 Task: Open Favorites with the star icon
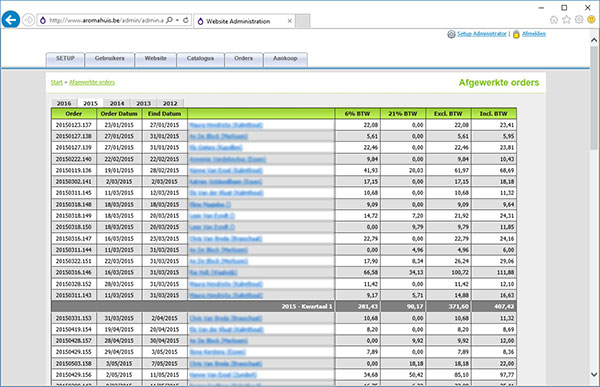566,20
